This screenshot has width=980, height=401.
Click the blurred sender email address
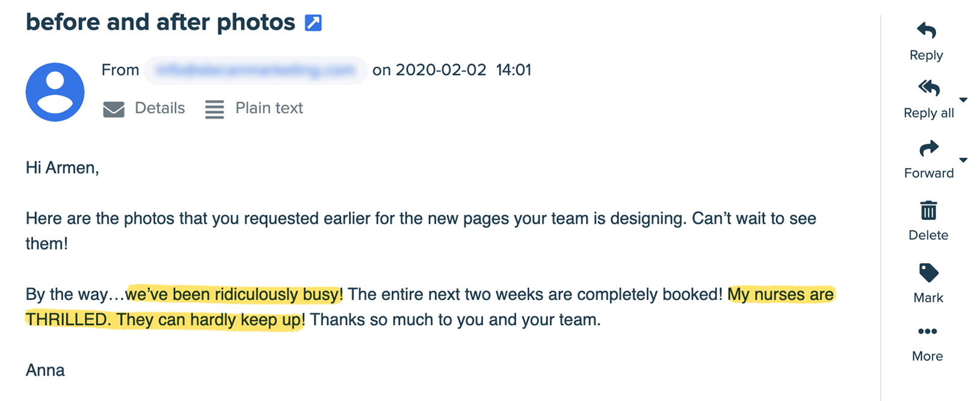pyautogui.click(x=255, y=70)
